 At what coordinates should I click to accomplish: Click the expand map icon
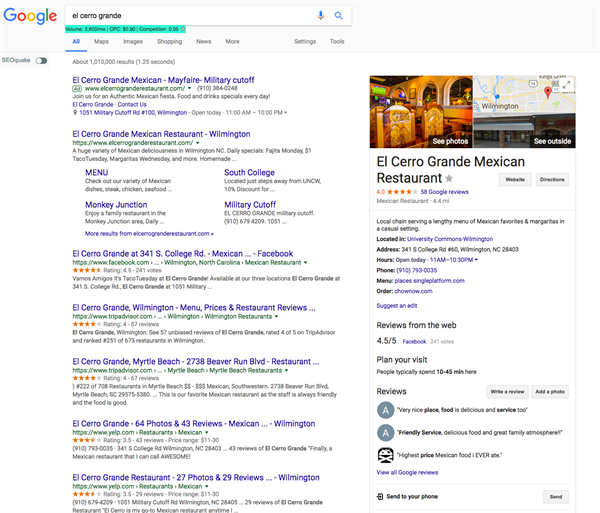point(567,83)
